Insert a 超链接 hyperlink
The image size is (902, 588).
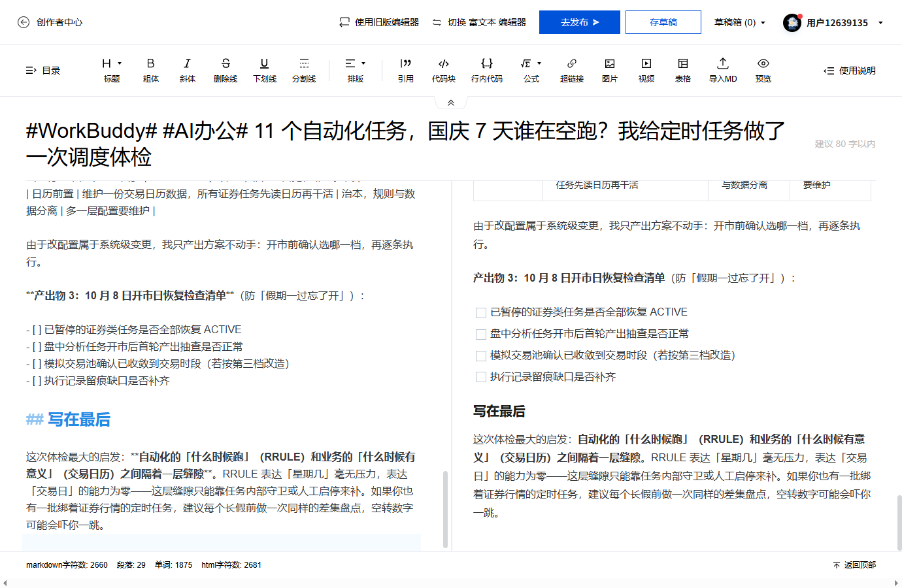pos(572,70)
